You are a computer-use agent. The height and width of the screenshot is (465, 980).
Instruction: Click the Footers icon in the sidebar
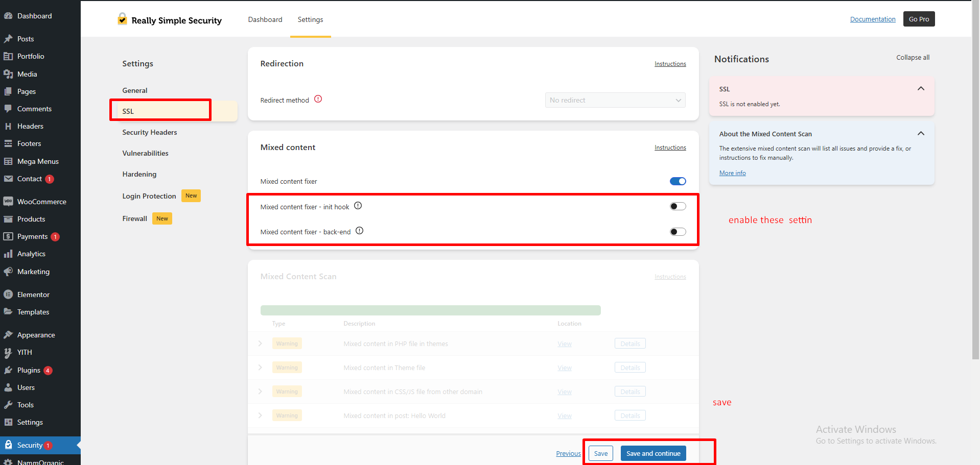(8, 143)
